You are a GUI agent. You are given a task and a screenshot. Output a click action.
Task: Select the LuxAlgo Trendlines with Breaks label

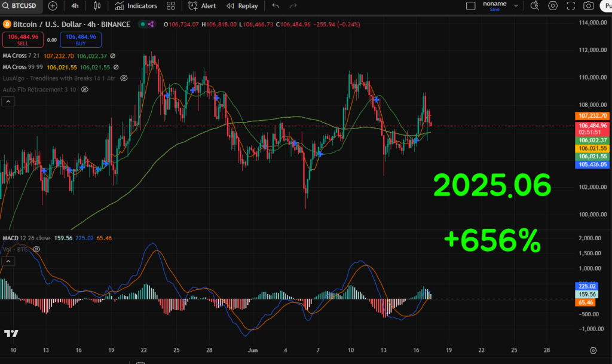[x=59, y=78]
